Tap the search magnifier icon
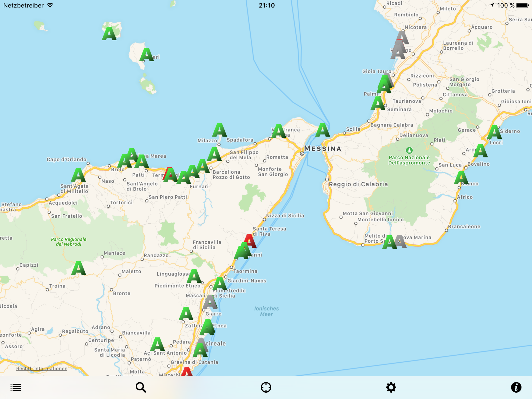Viewport: 532px width, 399px height. (141, 388)
